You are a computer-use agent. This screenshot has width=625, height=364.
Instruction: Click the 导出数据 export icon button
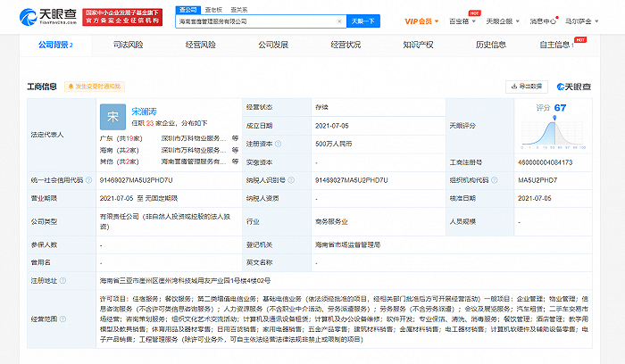click(525, 87)
